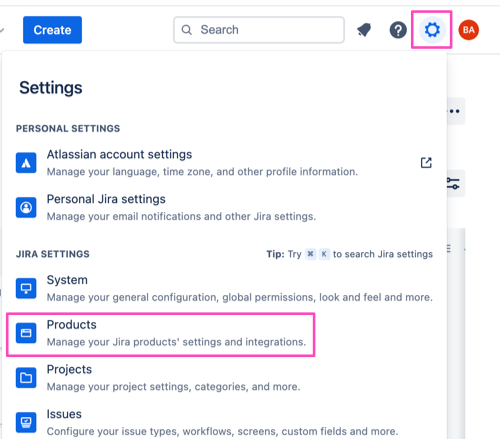Open the BA user avatar
The height and width of the screenshot is (439, 500).
(x=469, y=30)
